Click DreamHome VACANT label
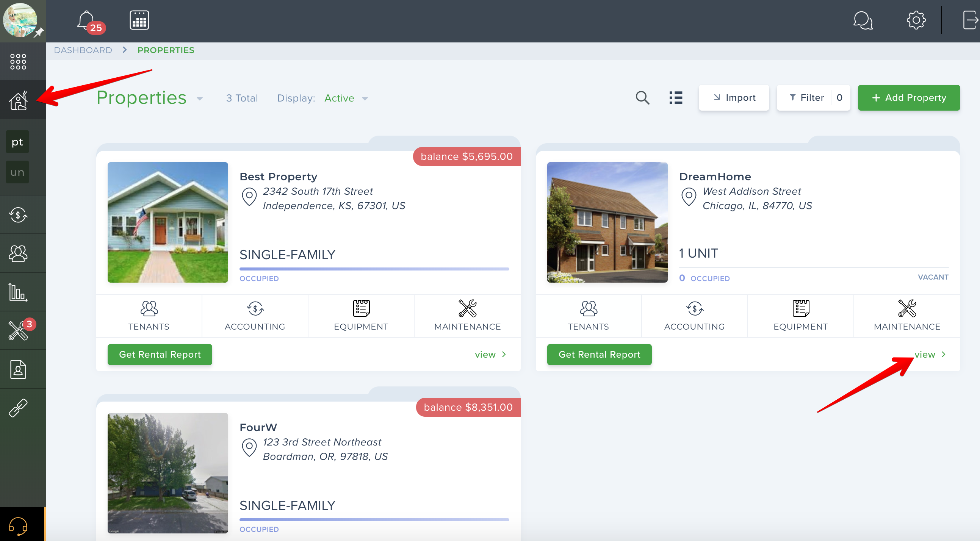 (x=933, y=277)
